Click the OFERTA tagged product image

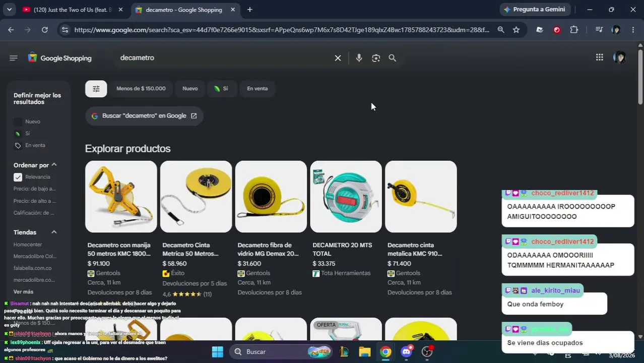point(346,330)
